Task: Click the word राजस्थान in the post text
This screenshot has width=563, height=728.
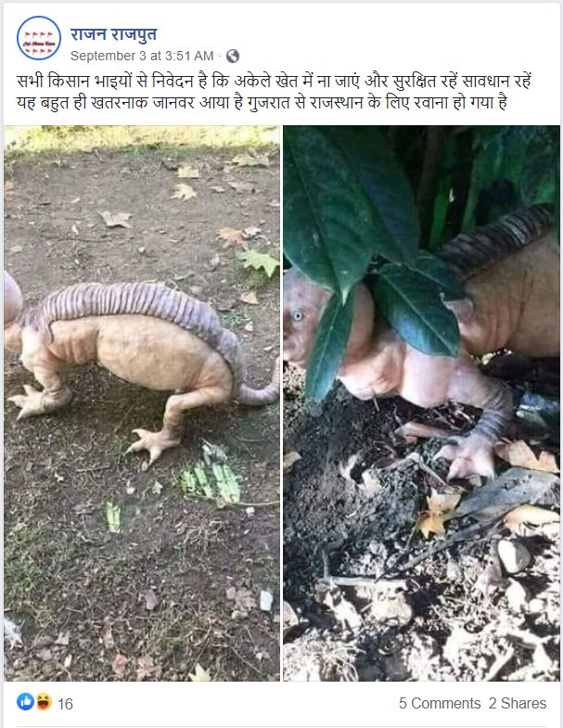Action: click(x=337, y=103)
